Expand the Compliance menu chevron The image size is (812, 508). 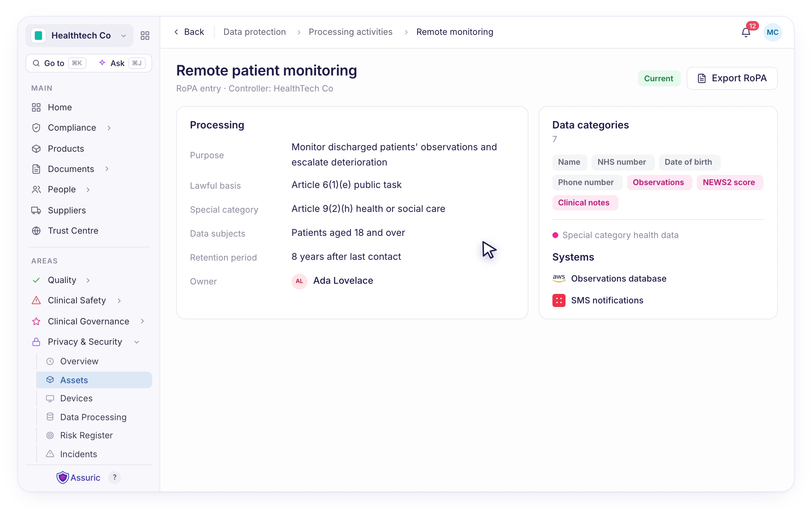coord(109,128)
